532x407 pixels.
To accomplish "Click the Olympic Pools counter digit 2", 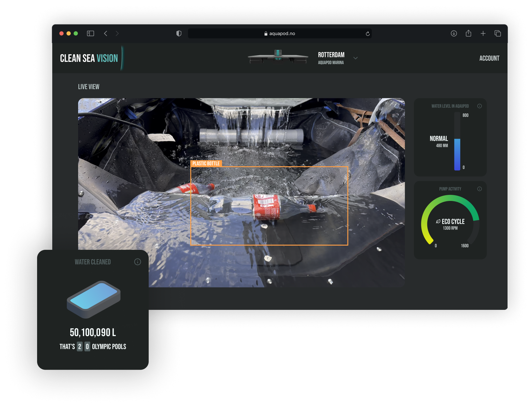I will [80, 347].
